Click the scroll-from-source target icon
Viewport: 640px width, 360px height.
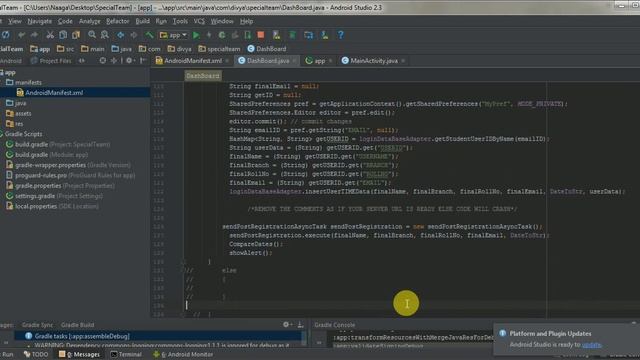point(102,60)
